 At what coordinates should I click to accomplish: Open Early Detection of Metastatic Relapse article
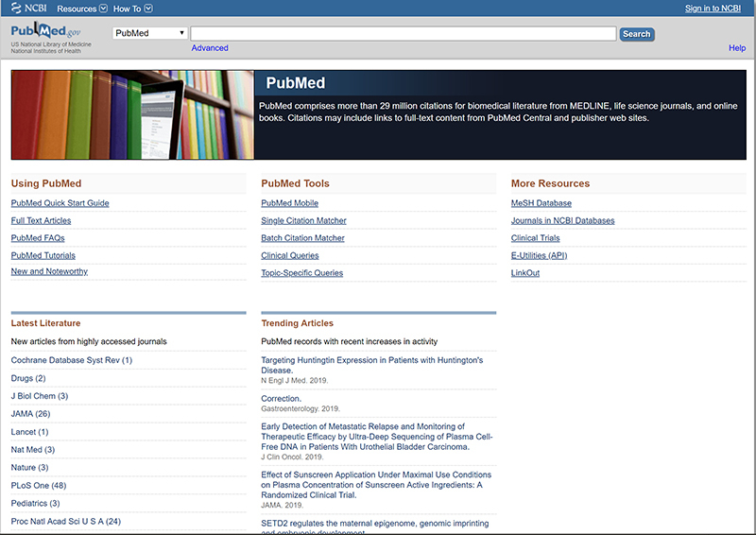[376, 437]
